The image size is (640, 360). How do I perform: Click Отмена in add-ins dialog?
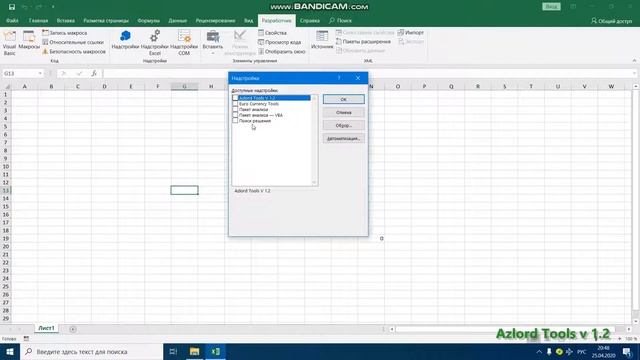344,112
